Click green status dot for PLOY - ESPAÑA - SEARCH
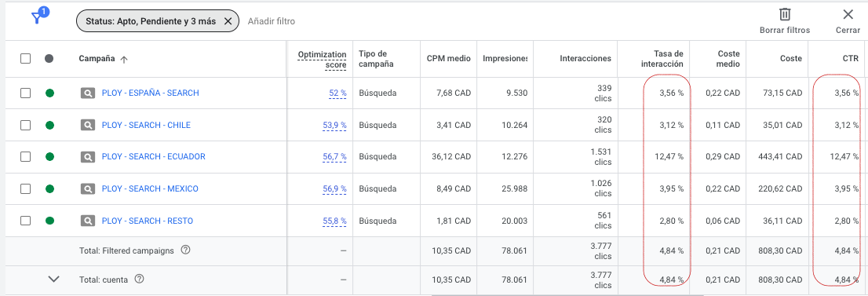868x296 pixels. pyautogui.click(x=49, y=93)
